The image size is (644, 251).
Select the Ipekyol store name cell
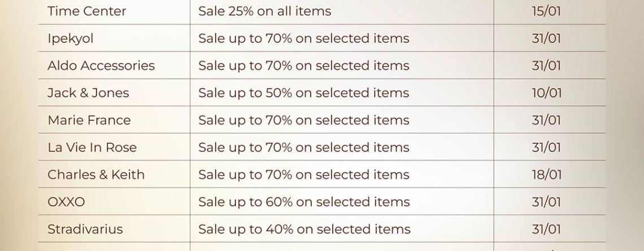click(x=71, y=38)
